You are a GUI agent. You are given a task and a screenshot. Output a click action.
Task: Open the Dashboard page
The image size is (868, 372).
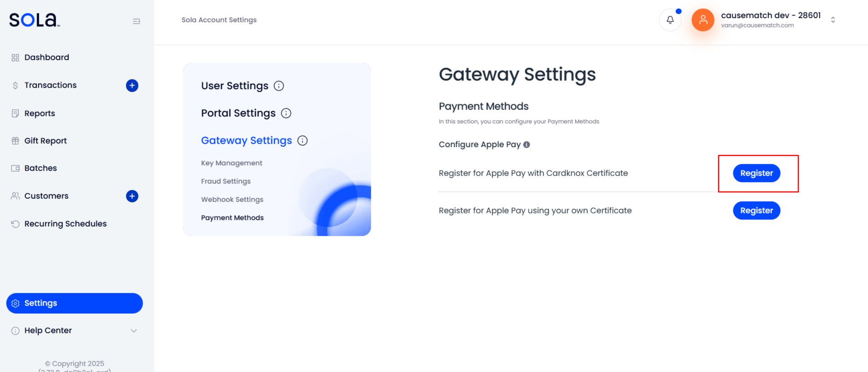[46, 57]
